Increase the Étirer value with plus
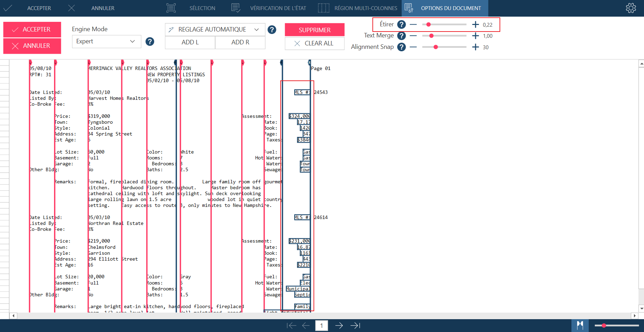Screen dimensions: 644x332 coord(476,25)
